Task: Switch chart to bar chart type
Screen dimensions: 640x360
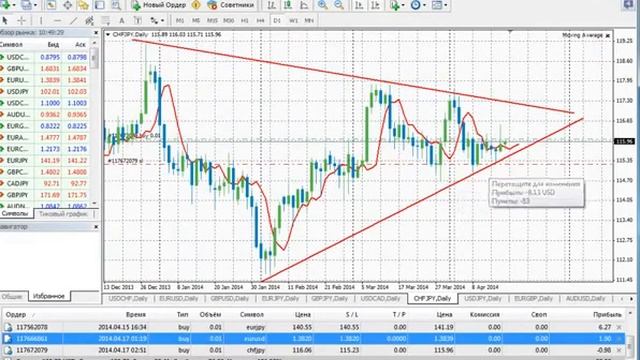Action: 271,5
